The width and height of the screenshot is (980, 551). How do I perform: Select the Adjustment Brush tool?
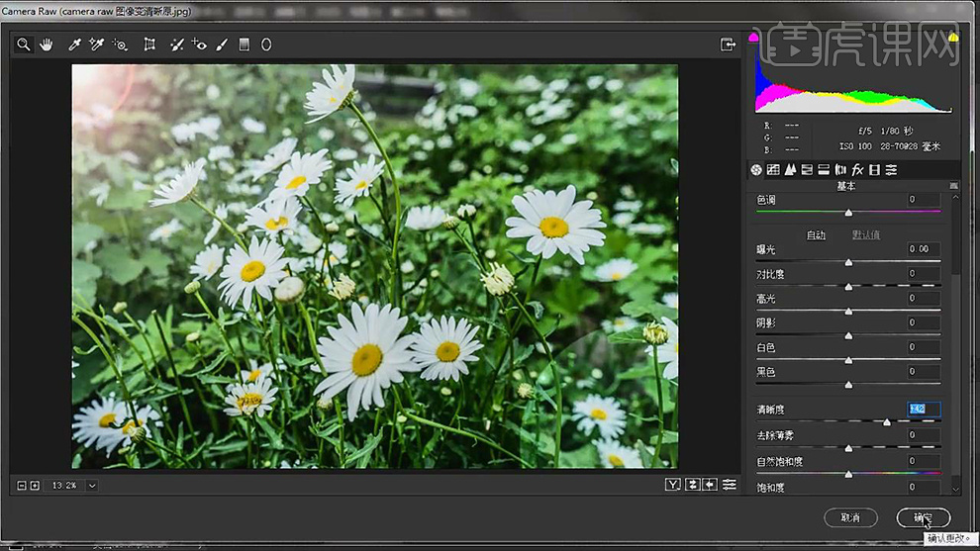pos(222,45)
